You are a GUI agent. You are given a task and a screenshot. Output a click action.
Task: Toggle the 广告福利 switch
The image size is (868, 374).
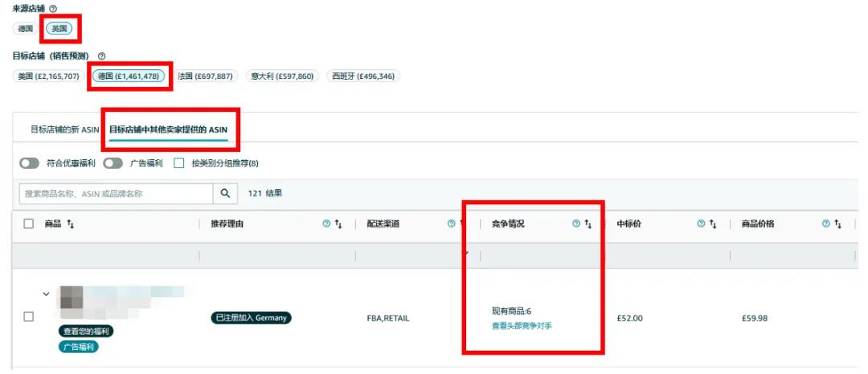[113, 163]
